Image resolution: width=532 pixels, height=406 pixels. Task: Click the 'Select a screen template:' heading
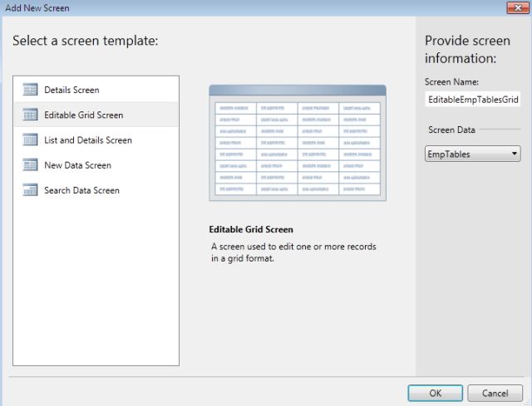pyautogui.click(x=86, y=41)
